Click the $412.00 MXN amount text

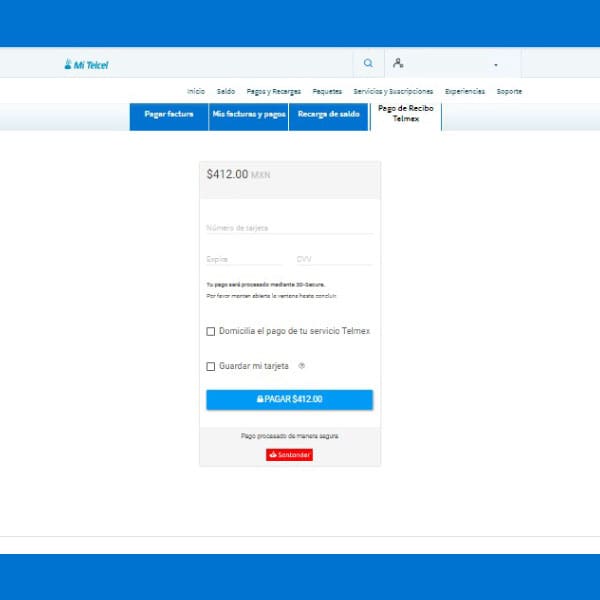tap(238, 174)
